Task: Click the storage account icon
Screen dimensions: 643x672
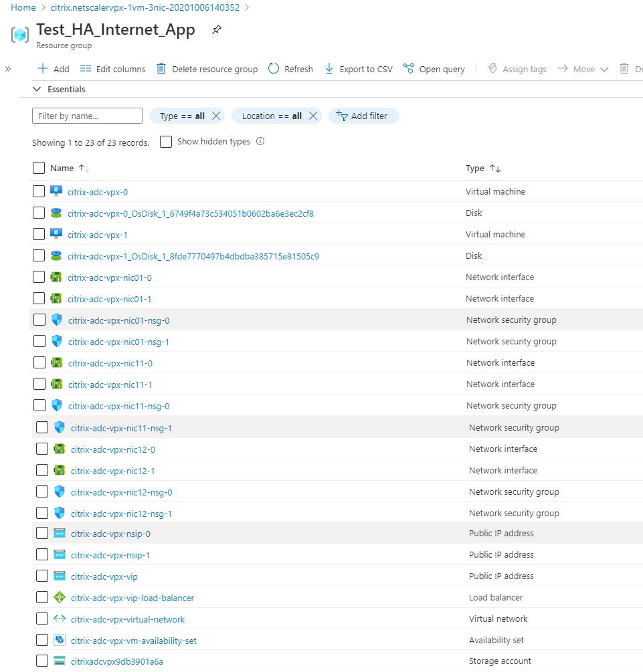Action: [60, 661]
